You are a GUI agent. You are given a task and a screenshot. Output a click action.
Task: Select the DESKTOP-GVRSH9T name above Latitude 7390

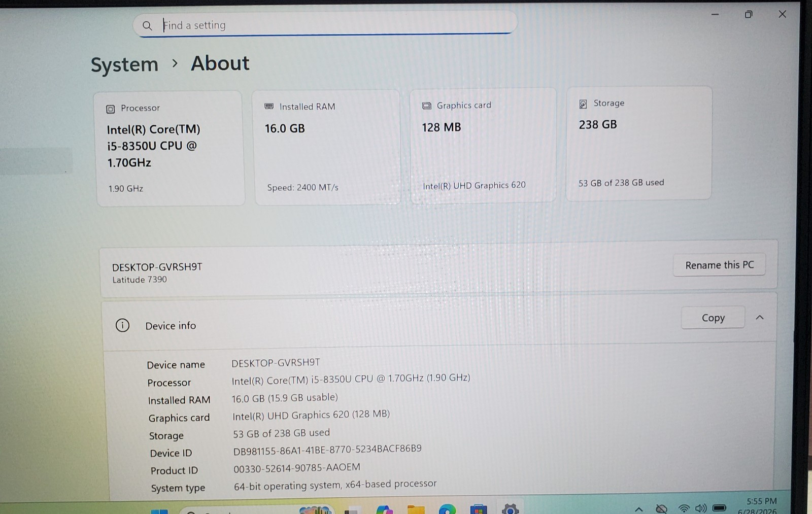[157, 267]
